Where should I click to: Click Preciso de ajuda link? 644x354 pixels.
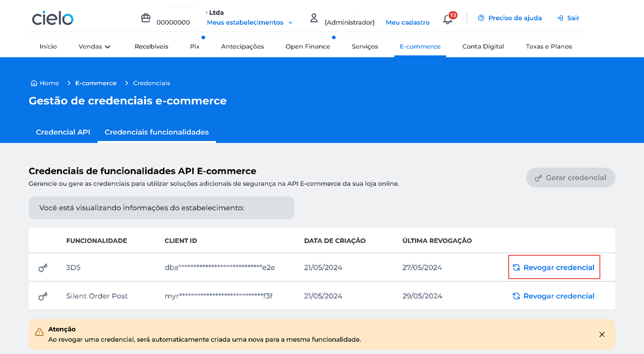click(x=515, y=18)
